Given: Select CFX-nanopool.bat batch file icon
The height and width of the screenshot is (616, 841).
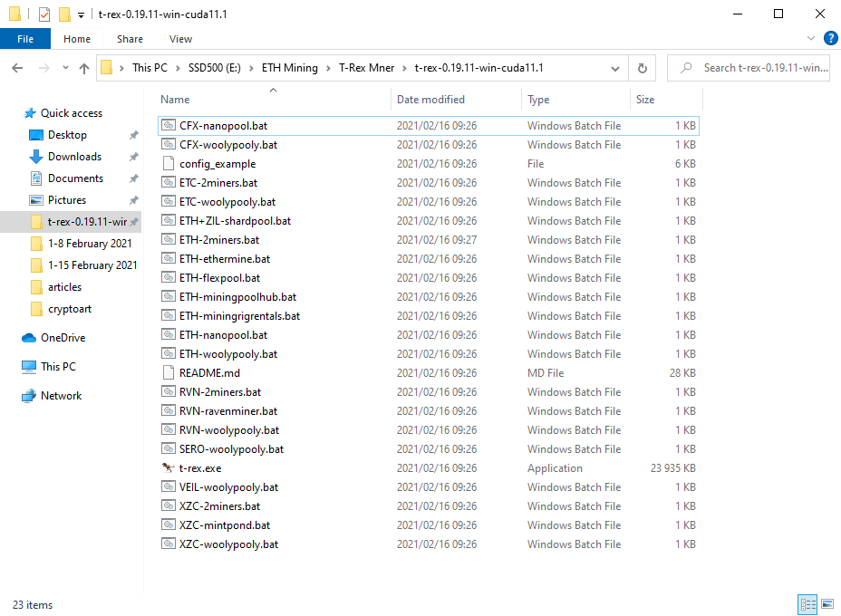Looking at the screenshot, I should [x=169, y=125].
